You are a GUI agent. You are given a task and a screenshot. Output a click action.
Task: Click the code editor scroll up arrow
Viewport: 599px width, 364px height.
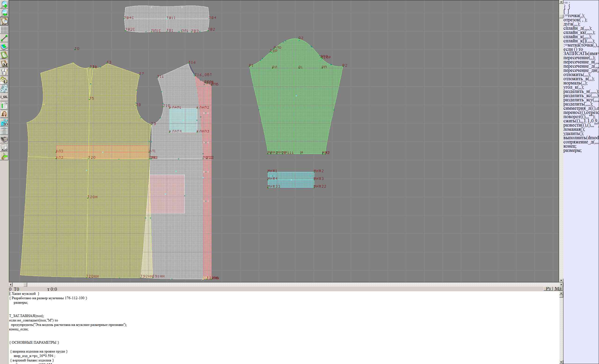click(561, 293)
